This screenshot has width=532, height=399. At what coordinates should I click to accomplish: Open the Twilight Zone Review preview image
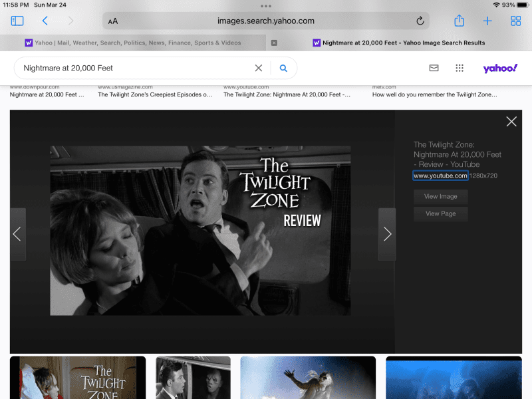[x=201, y=231]
